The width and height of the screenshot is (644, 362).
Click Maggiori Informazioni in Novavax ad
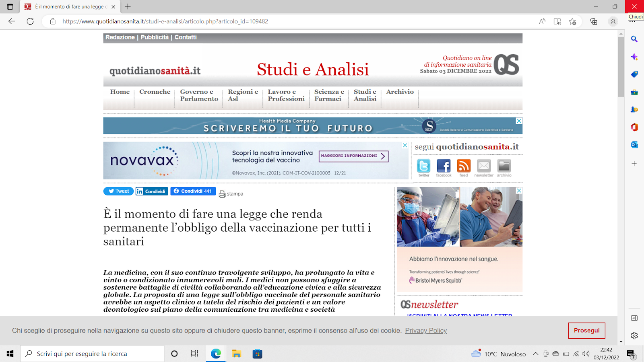tap(353, 156)
